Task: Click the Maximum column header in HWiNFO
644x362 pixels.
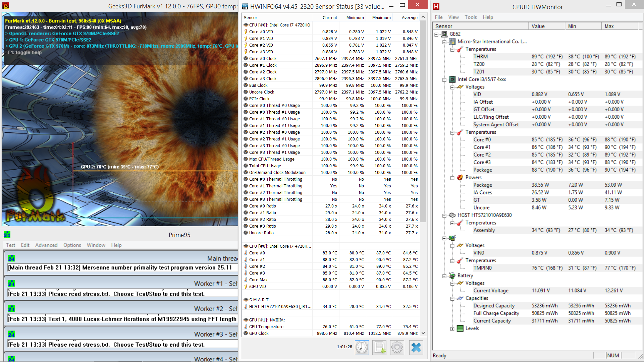Action: 379,17
